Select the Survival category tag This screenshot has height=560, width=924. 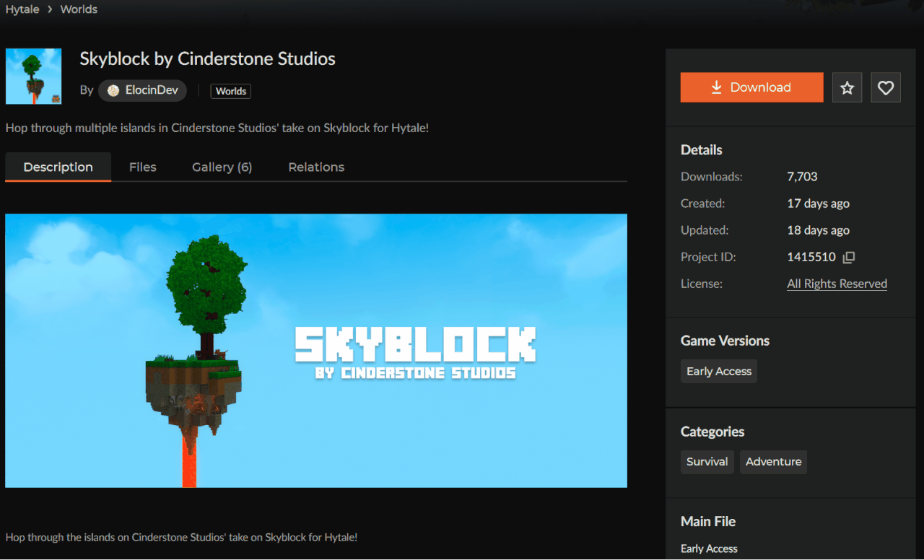707,462
